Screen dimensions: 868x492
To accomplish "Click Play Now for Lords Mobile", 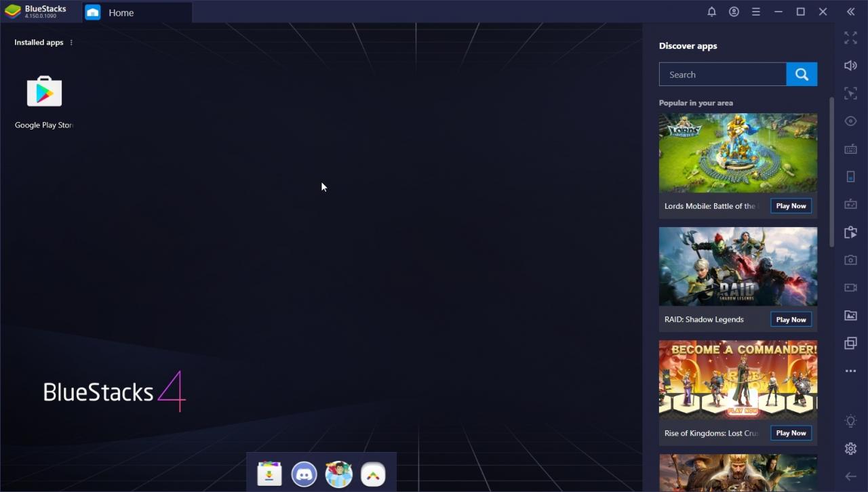I will tap(791, 206).
